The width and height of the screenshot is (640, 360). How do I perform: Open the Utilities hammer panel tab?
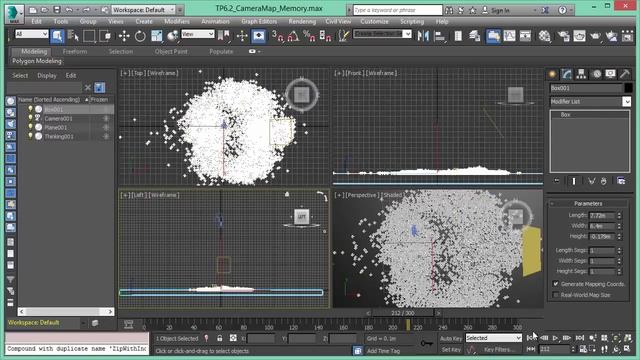(x=625, y=74)
